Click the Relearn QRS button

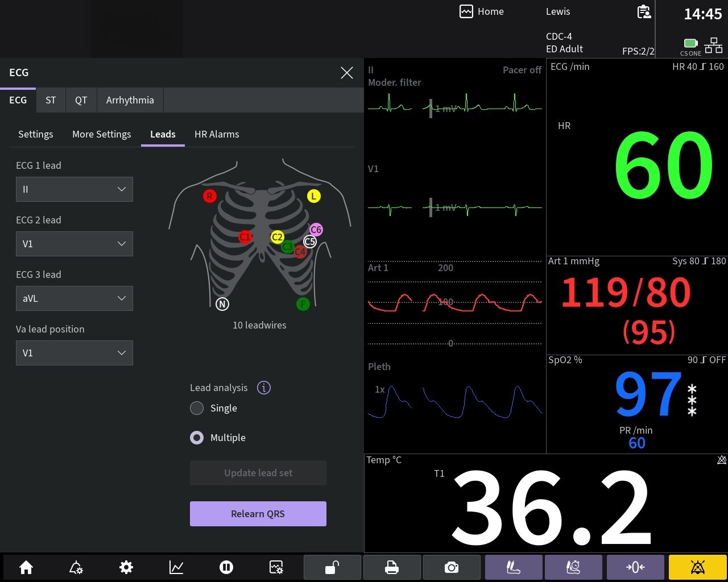tap(258, 514)
